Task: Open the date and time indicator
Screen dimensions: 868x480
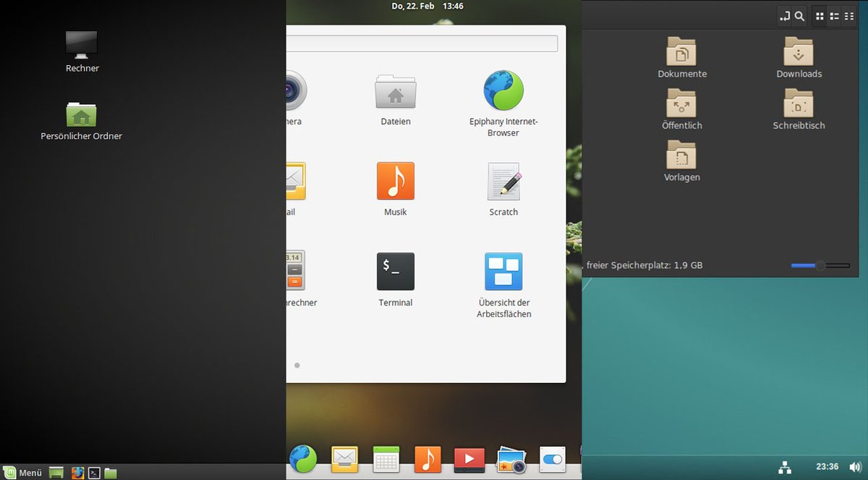Action: (427, 6)
